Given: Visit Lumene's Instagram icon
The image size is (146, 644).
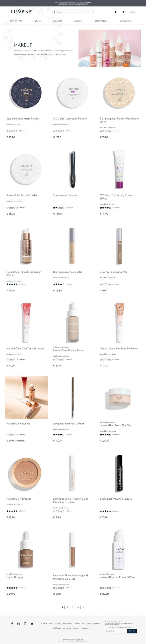Looking at the screenshot, I should [18, 624].
